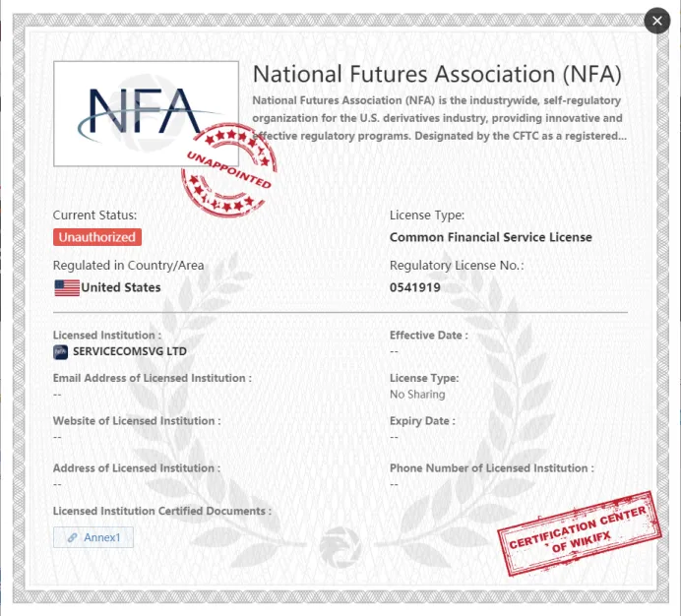The width and height of the screenshot is (681, 616).
Task: Close the NFA certificate popup
Action: click(656, 21)
